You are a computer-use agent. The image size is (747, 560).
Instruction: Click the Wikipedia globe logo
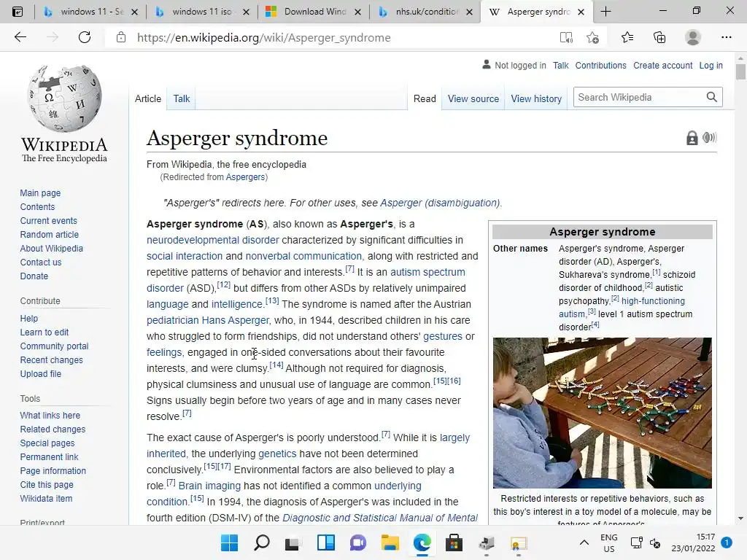64,98
